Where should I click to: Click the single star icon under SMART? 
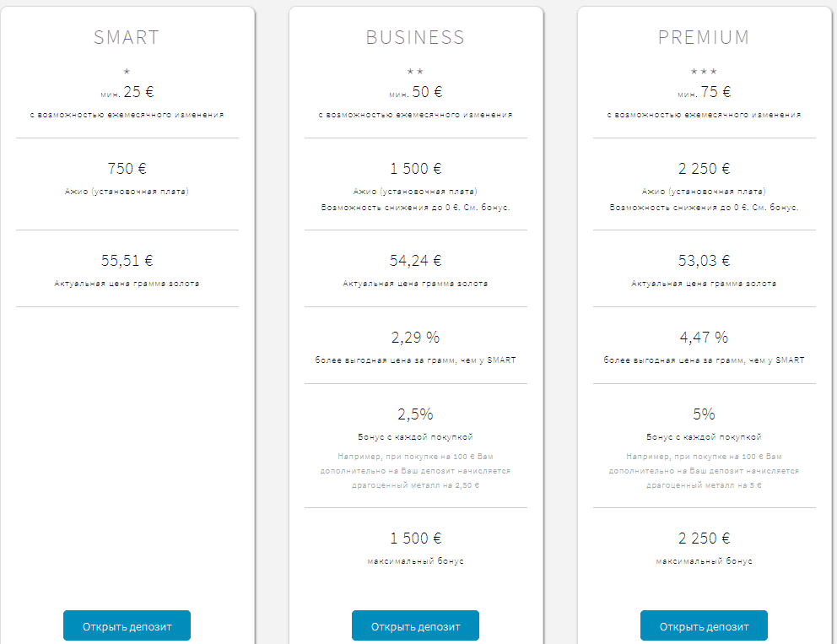pos(127,71)
